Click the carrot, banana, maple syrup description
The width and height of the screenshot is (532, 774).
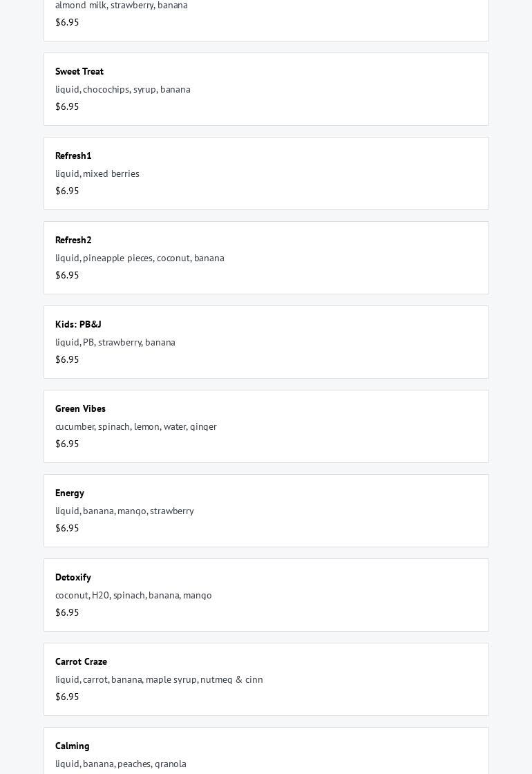159,679
